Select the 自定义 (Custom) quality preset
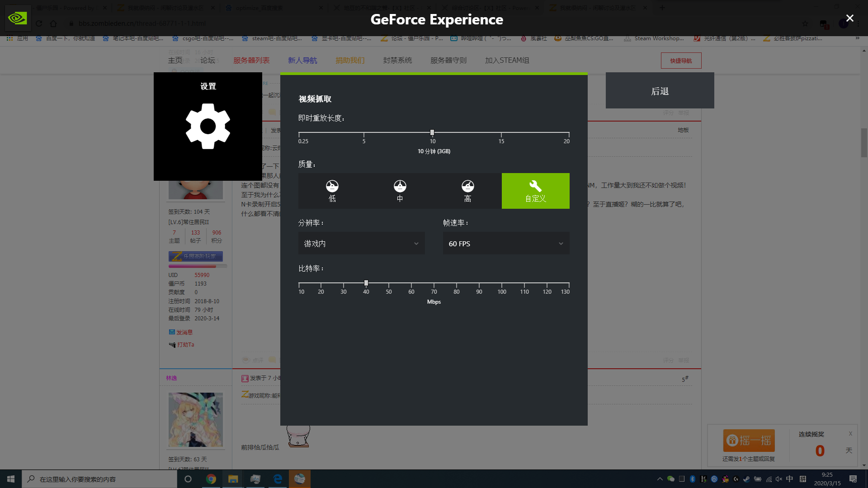The width and height of the screenshot is (868, 488). point(535,191)
